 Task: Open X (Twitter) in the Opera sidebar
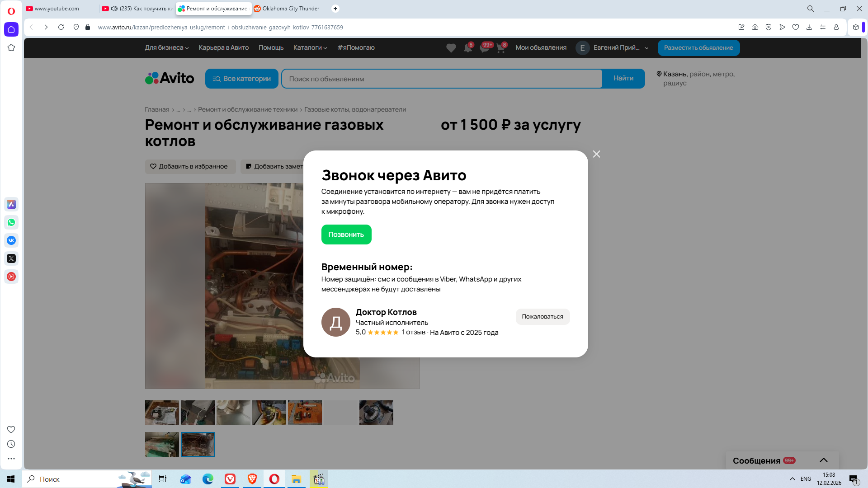(x=11, y=258)
